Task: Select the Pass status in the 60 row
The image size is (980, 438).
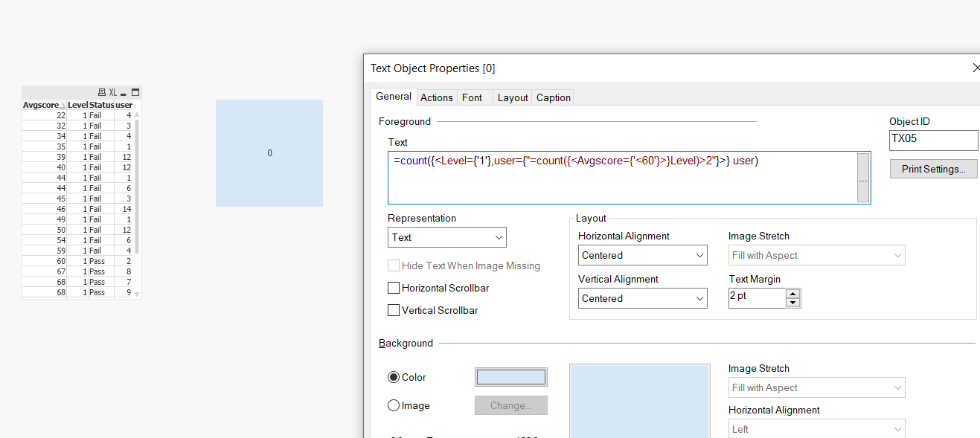Action: point(102,261)
